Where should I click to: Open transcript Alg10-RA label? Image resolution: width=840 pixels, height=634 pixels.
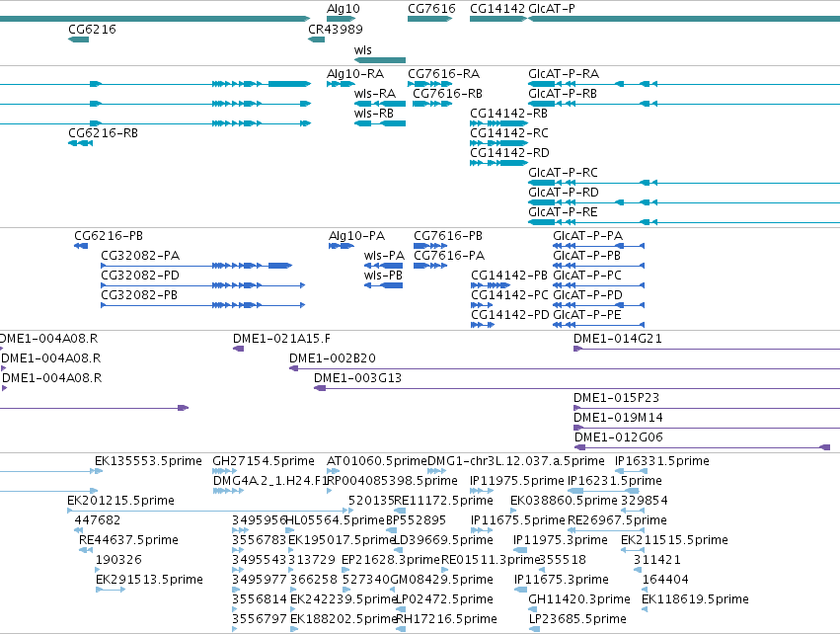tap(355, 73)
